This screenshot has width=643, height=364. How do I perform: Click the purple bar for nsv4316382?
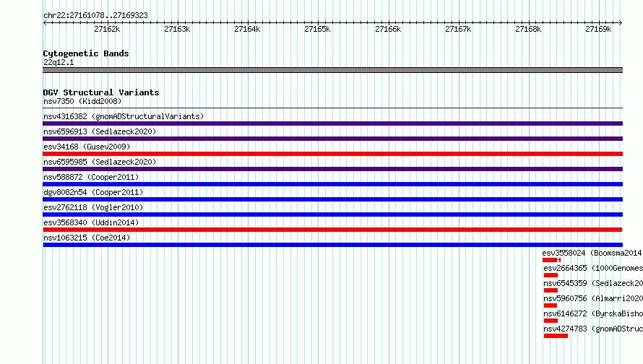pos(332,123)
